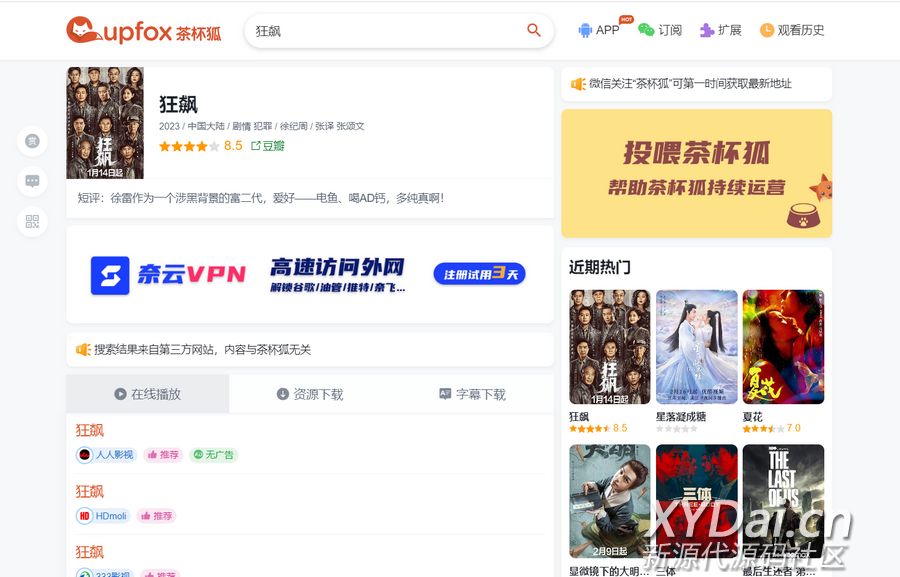Select the 字幕下载 tab
Viewport: 900px width, 577px height.
click(x=472, y=394)
